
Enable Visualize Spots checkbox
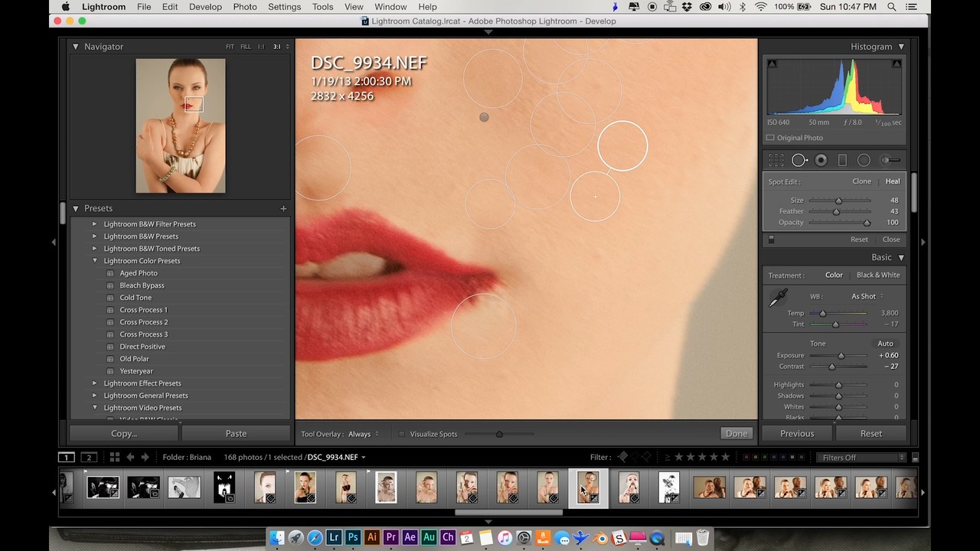401,434
